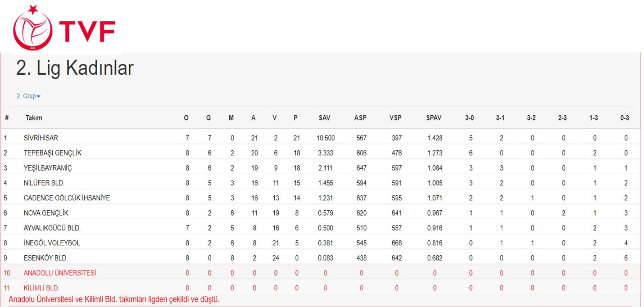Click KİLİMLİ BLD. team in red
Screen dimensions: 644x307
point(41,288)
